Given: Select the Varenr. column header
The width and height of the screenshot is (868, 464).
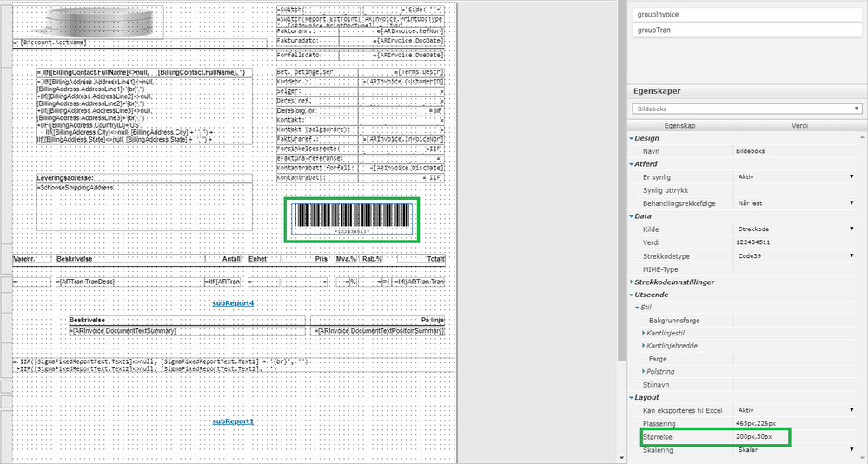Looking at the screenshot, I should pos(32,259).
